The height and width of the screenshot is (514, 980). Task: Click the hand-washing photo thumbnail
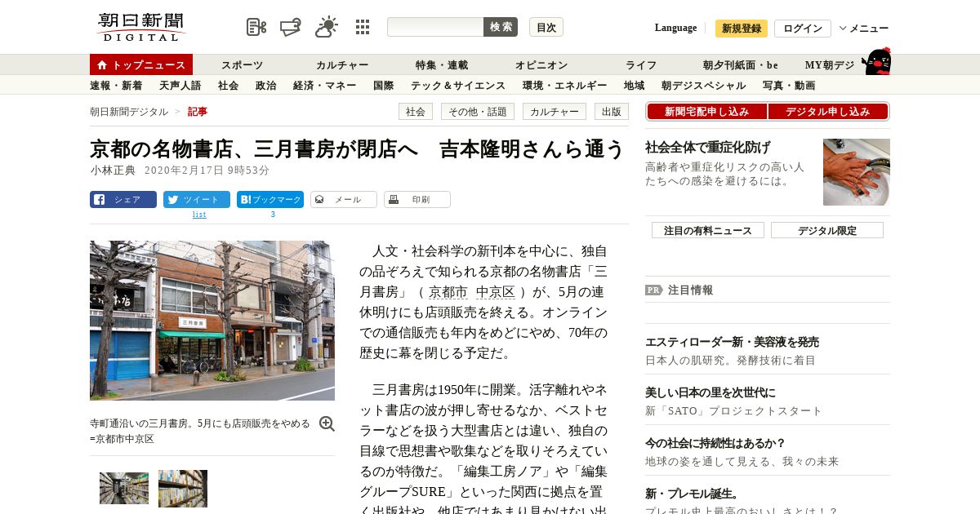coord(857,172)
